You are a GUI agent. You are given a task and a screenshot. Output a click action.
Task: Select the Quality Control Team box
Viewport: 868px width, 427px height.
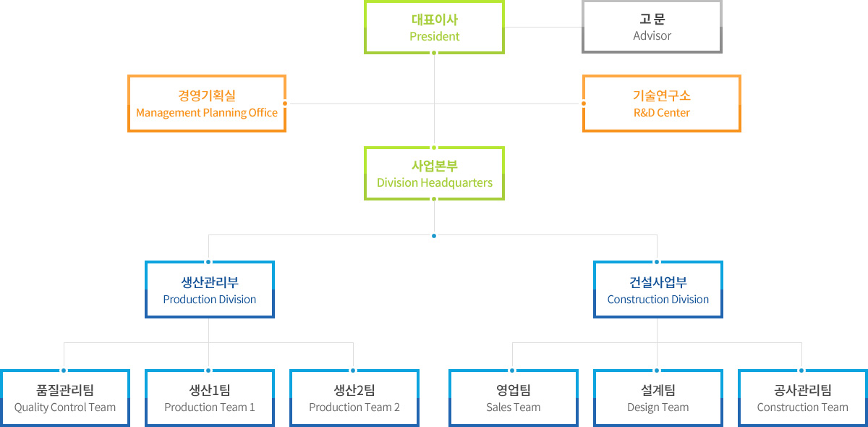coord(65,398)
